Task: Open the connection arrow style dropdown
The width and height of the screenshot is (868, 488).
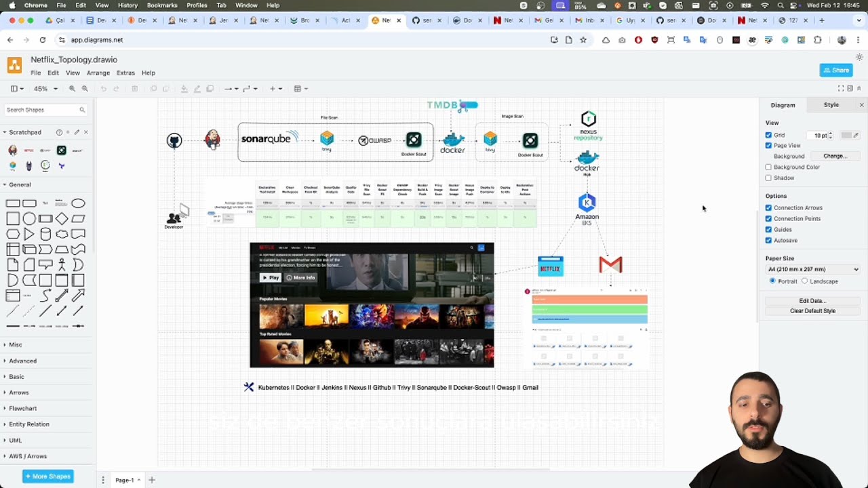Action: (x=231, y=89)
